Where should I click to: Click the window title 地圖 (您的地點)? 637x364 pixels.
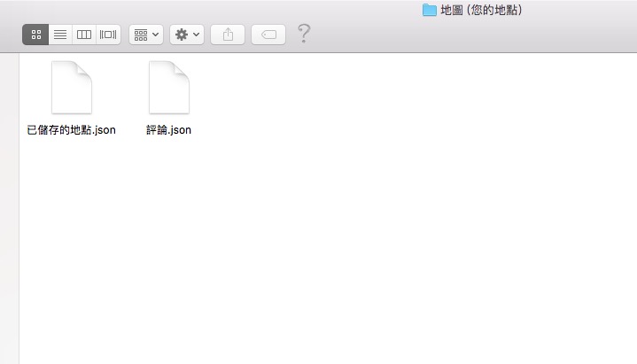(481, 10)
